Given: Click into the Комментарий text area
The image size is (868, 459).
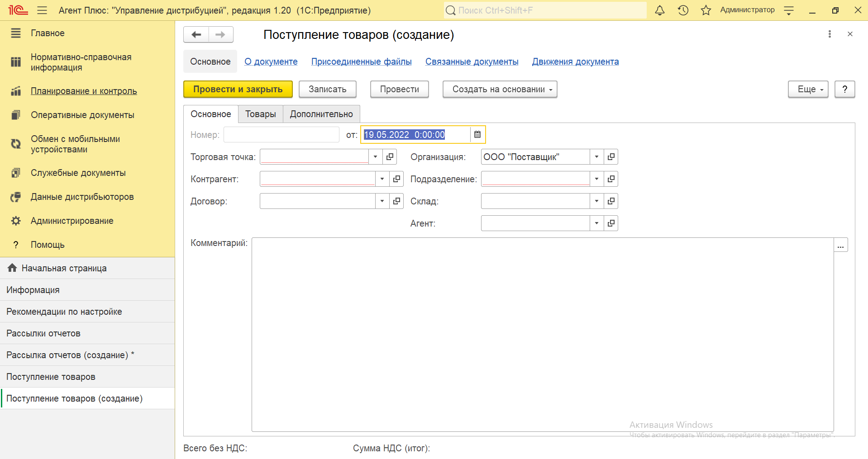Looking at the screenshot, I should point(543,335).
